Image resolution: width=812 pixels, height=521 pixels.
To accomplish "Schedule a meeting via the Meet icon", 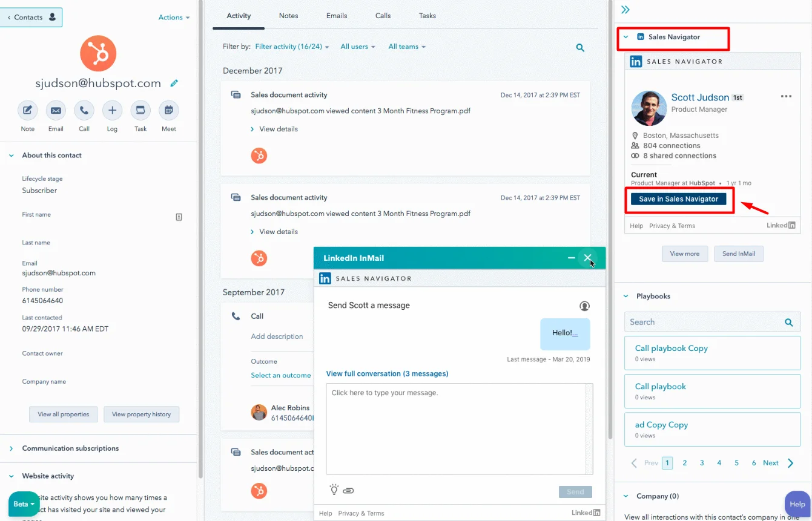I will pyautogui.click(x=168, y=110).
